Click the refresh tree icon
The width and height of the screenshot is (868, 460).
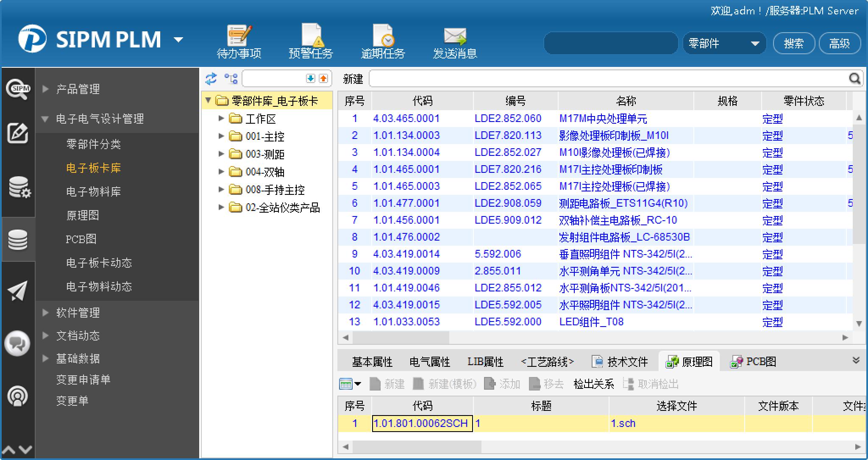click(211, 79)
